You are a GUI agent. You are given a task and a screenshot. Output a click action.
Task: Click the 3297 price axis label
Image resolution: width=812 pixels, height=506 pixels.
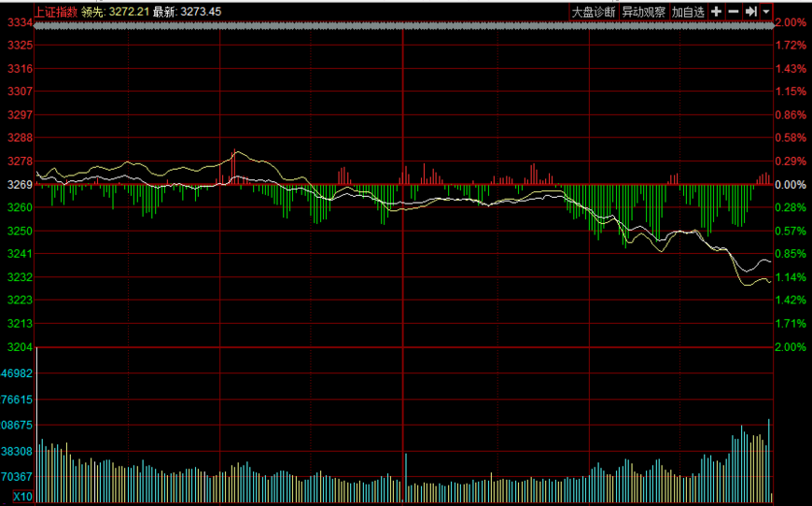pos(21,115)
